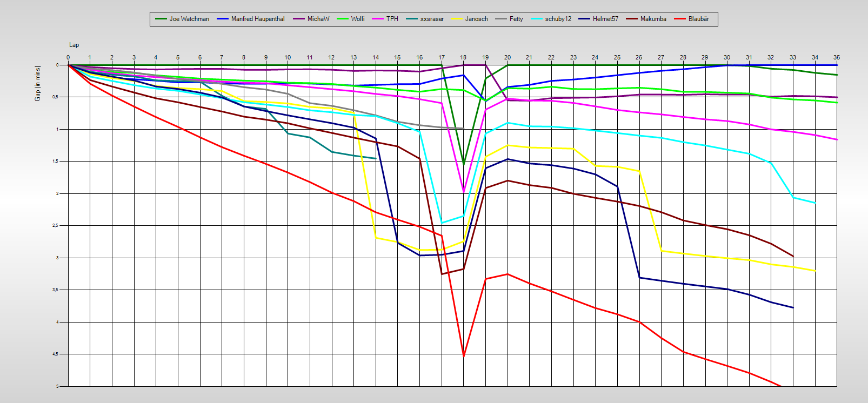
Task: Click lap number 35 on the axis
Action: 837,57
